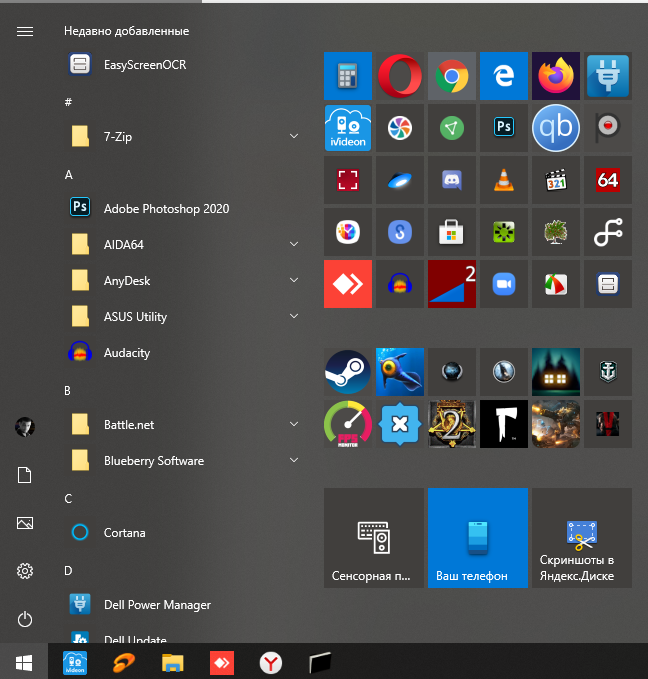Expand the 7-Zip folder chevron

(294, 136)
